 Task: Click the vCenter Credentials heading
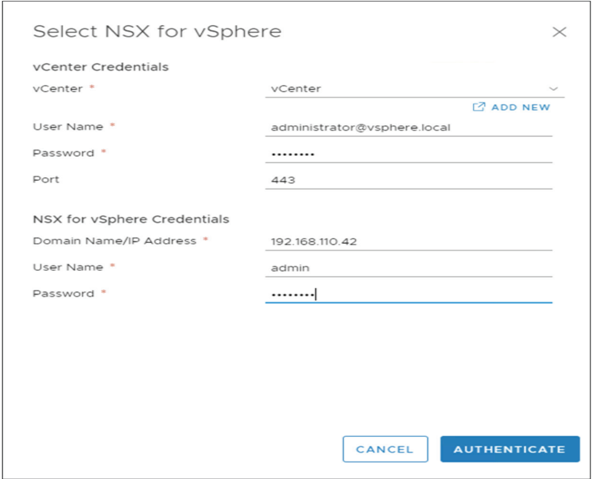click(x=101, y=67)
